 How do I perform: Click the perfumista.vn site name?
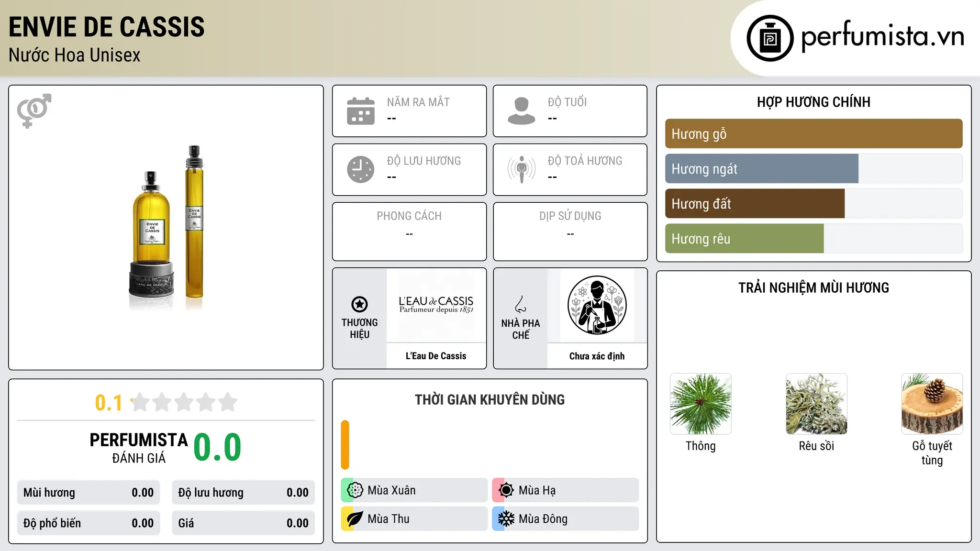pyautogui.click(x=882, y=36)
